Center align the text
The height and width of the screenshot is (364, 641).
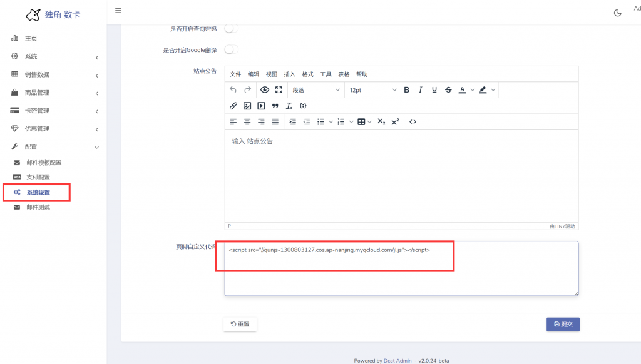[247, 122]
